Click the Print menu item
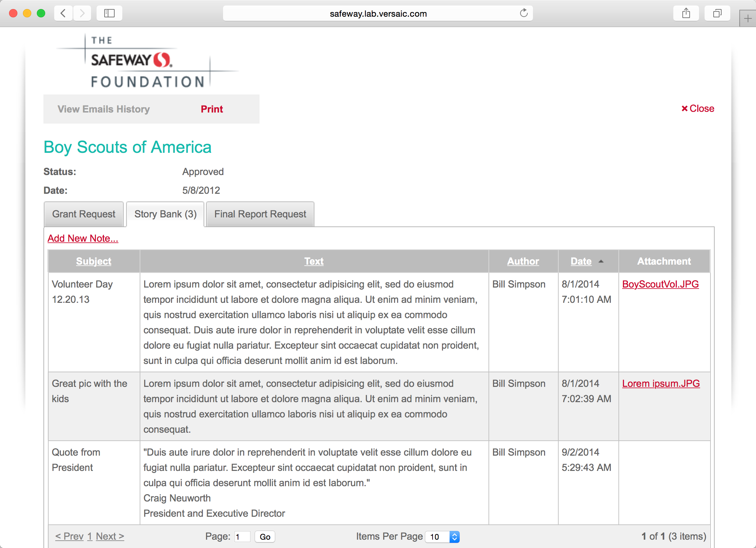This screenshot has height=548, width=756. 212,109
